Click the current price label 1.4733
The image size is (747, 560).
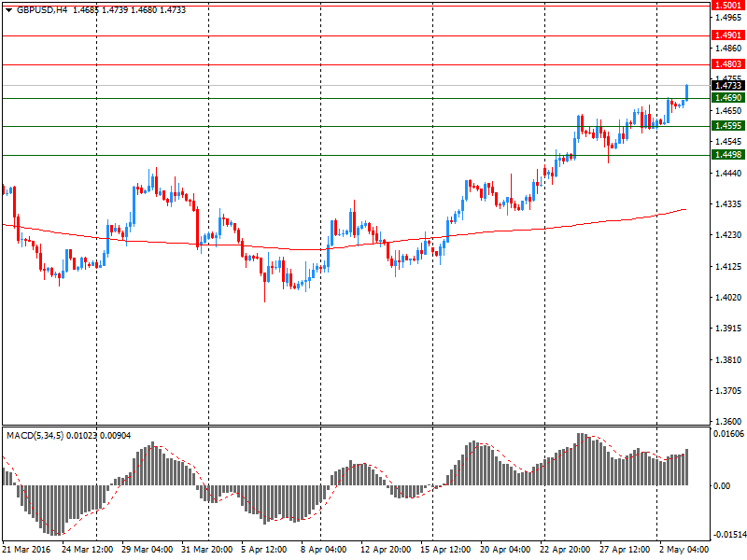tap(728, 85)
